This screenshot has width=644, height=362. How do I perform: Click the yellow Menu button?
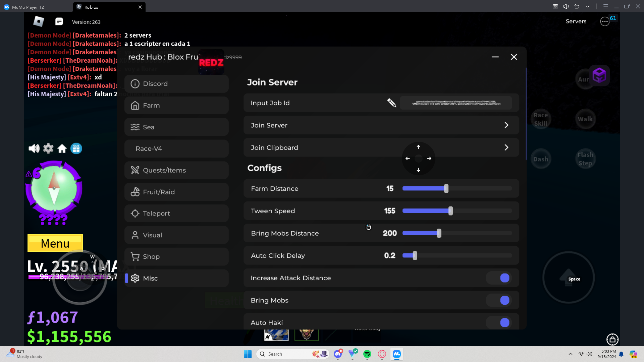(x=55, y=243)
